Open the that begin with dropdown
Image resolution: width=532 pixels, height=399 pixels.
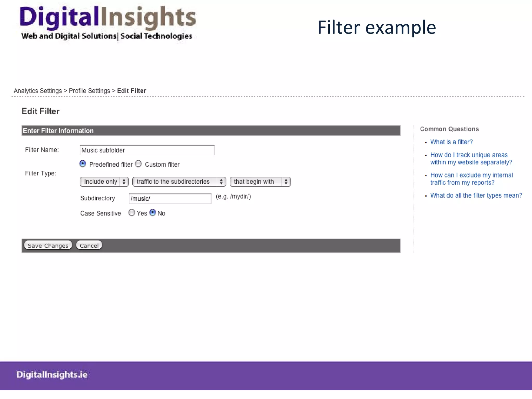(x=260, y=182)
